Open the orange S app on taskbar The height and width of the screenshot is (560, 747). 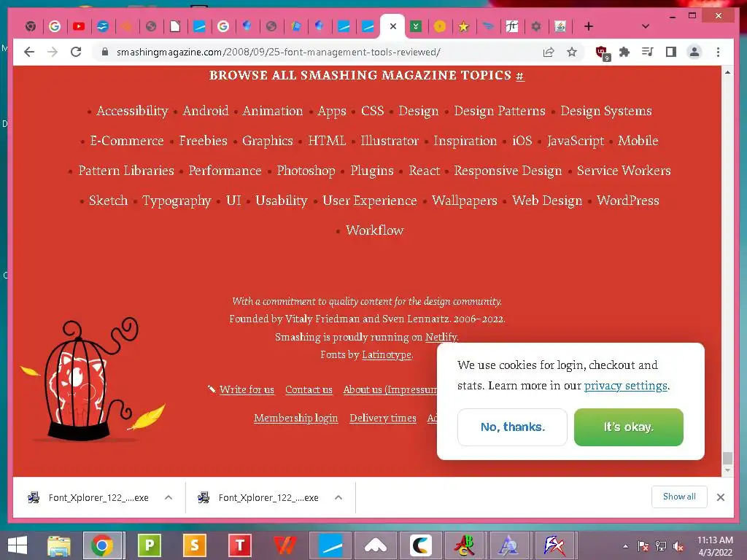coord(194,545)
